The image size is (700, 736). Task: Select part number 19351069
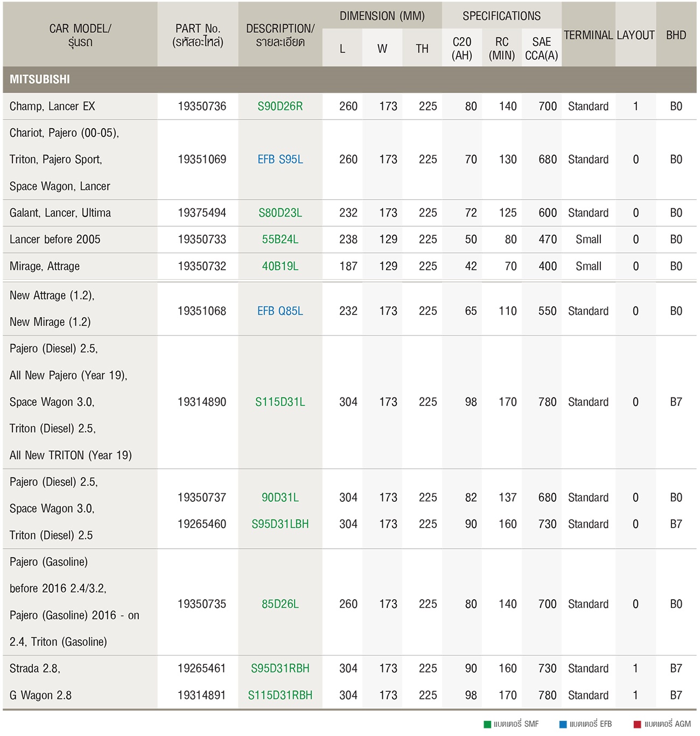tap(202, 159)
